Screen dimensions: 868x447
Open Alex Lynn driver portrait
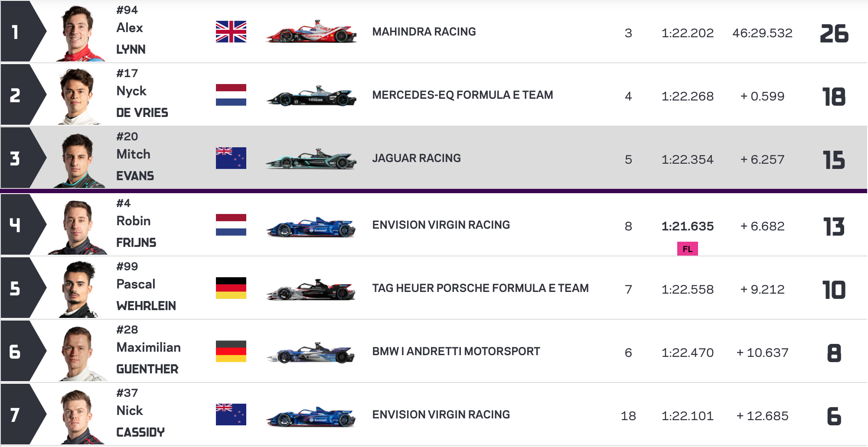pyautogui.click(x=80, y=33)
